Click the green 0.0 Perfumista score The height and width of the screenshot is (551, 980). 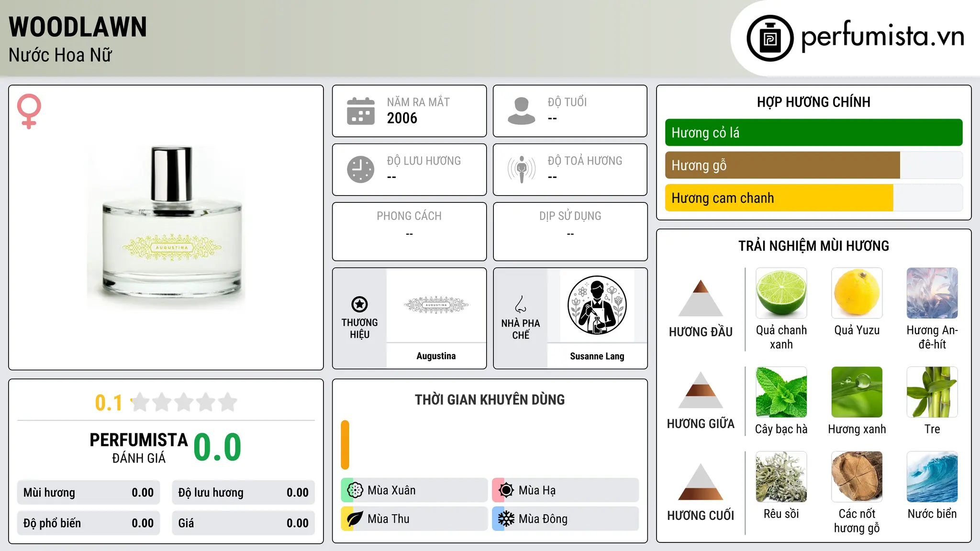click(x=218, y=447)
